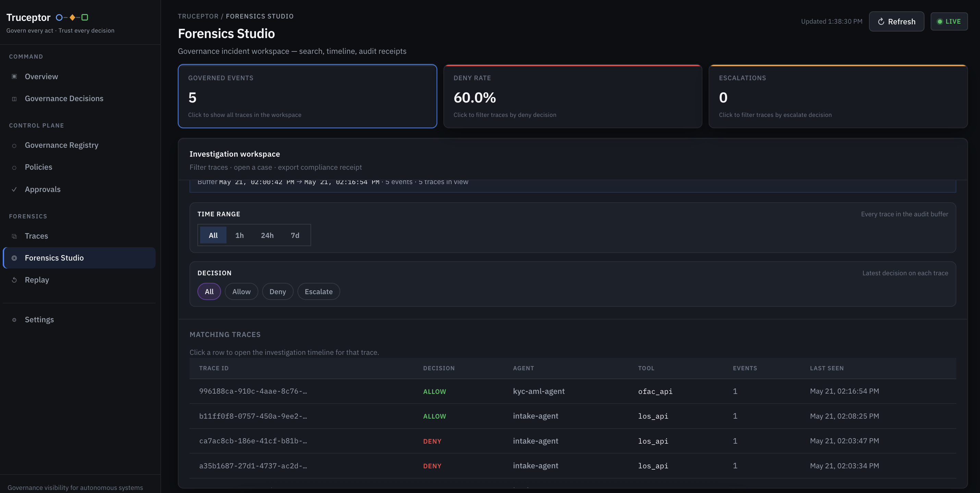Click the AGENT column header
The image size is (980, 493).
(523, 369)
